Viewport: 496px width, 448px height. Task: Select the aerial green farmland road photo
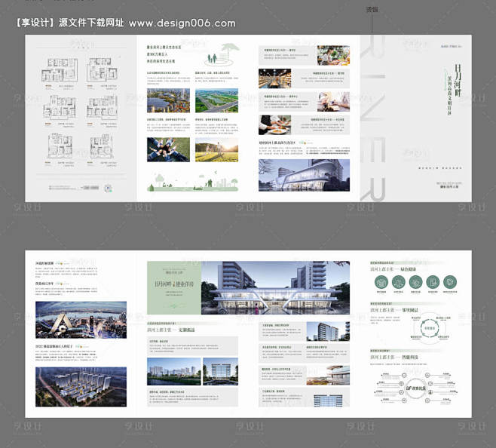216,100
